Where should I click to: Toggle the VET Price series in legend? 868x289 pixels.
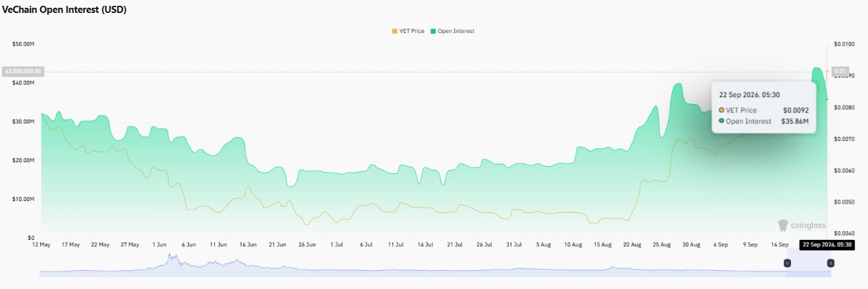[x=408, y=31]
